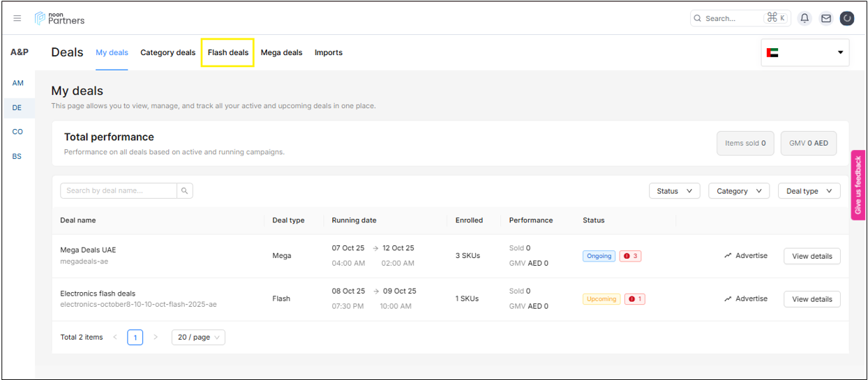The height and width of the screenshot is (380, 868).
Task: Open the Mega deals tab
Action: 281,53
